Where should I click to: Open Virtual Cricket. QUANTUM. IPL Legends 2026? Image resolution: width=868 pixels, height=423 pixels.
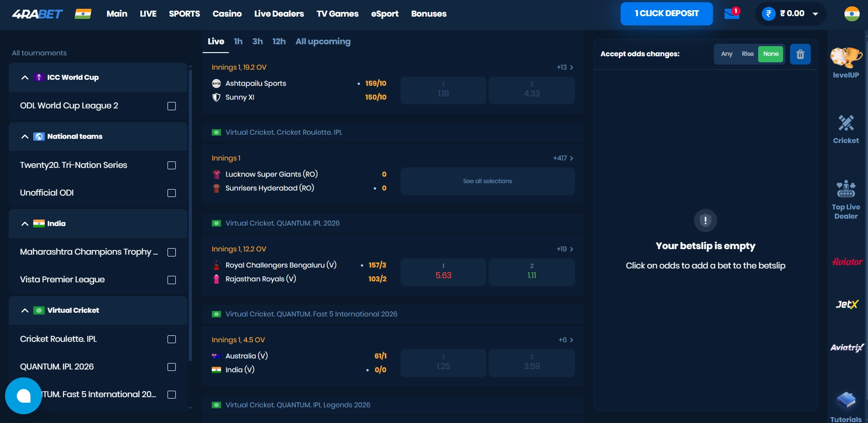[298, 405]
